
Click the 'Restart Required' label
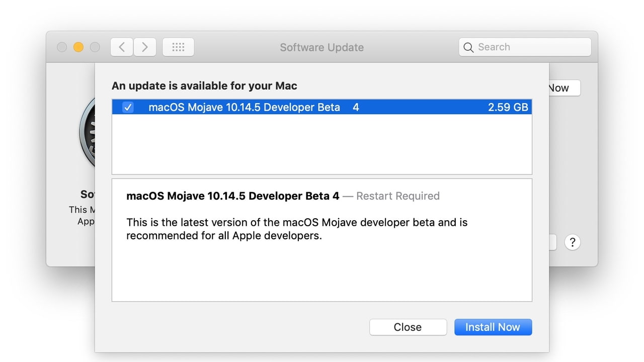[398, 196]
